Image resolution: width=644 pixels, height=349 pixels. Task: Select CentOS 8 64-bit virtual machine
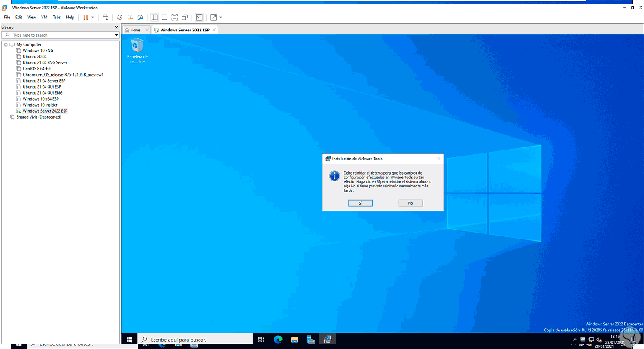coord(38,69)
